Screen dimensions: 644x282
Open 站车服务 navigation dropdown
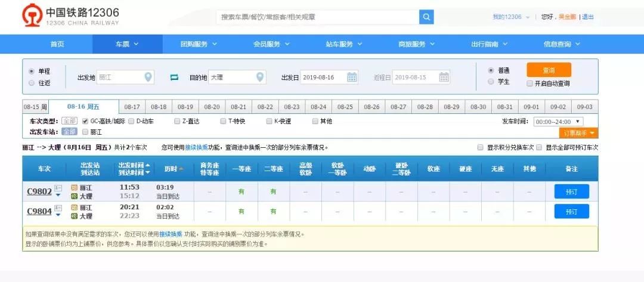(x=344, y=44)
